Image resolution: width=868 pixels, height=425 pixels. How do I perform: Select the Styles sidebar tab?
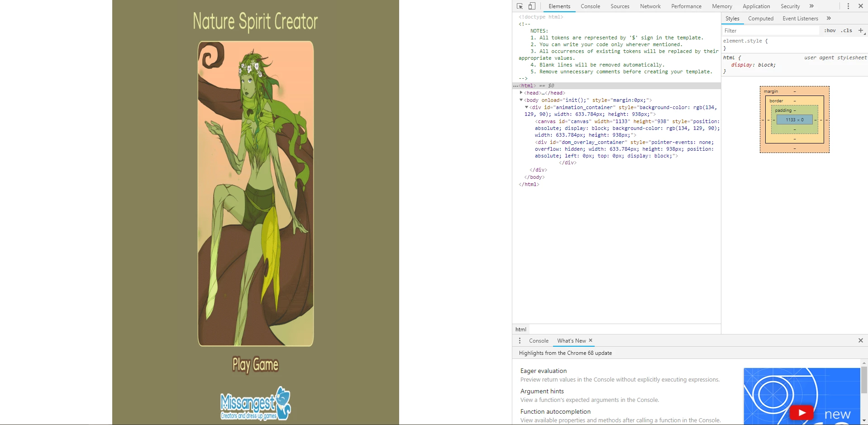point(732,19)
